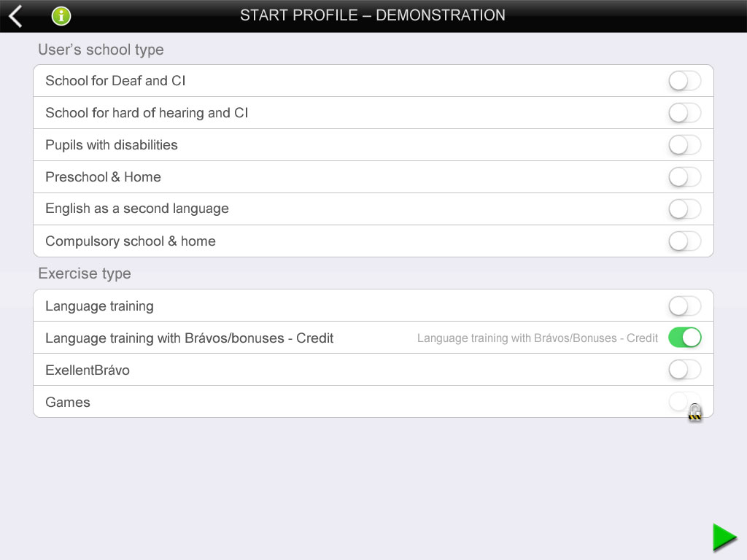
Task: Enable the ExellentBrávo switch
Action: 684,370
